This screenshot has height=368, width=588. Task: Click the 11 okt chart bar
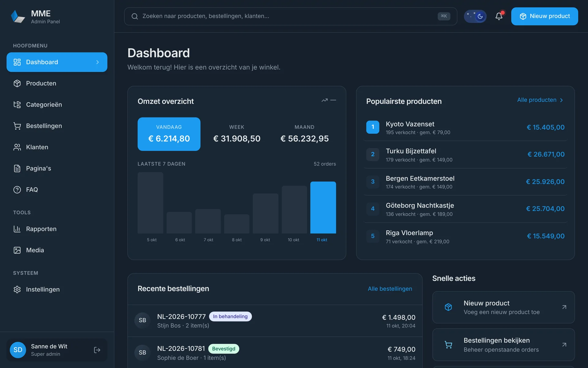click(323, 208)
